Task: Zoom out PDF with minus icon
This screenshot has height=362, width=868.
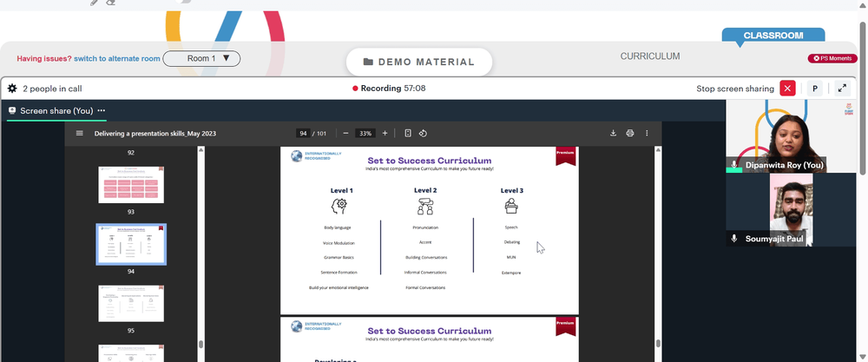Action: click(345, 134)
